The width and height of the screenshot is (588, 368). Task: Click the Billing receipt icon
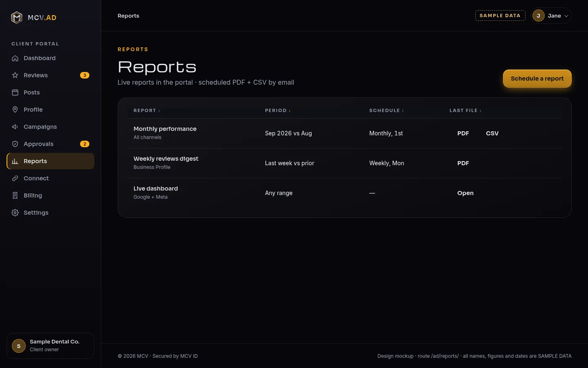point(15,195)
